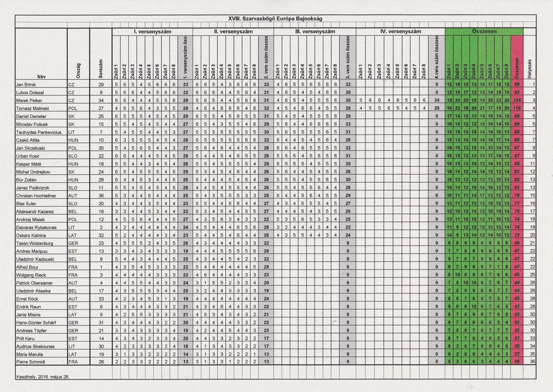This screenshot has height=392, width=553.
Task: Click Jan Brtnik's red total 99 cell
Action: (x=517, y=85)
